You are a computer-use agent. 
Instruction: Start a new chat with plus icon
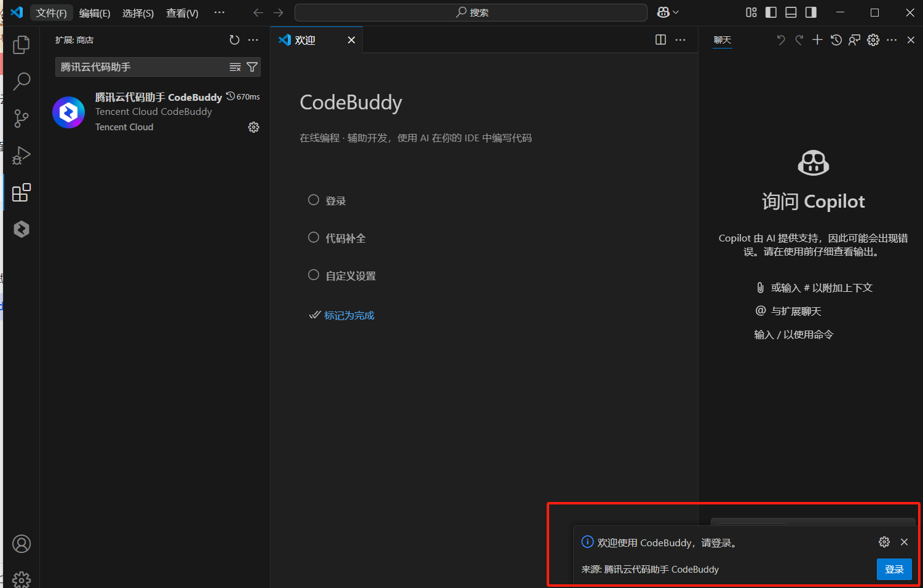click(817, 40)
